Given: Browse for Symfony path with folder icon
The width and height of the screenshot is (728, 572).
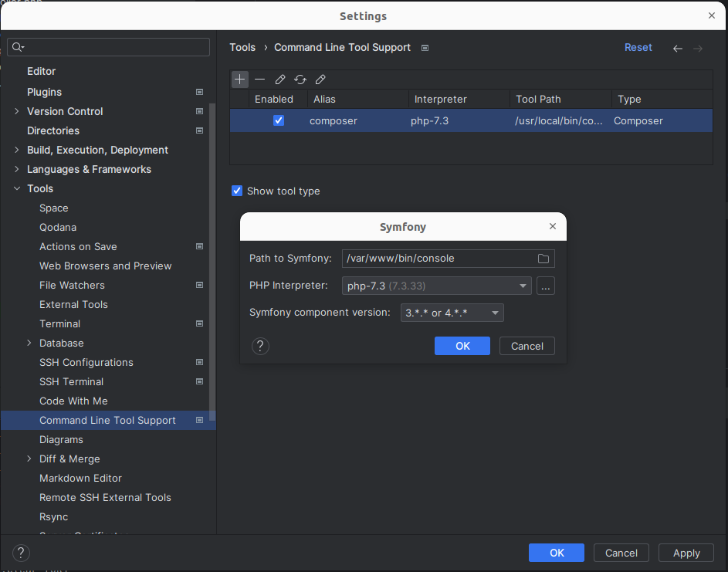Looking at the screenshot, I should coord(543,259).
